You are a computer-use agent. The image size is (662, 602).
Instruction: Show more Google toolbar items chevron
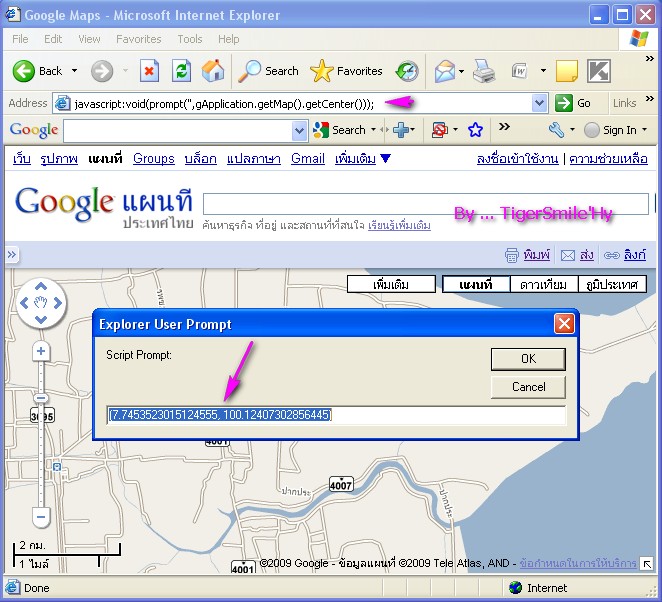(x=504, y=127)
